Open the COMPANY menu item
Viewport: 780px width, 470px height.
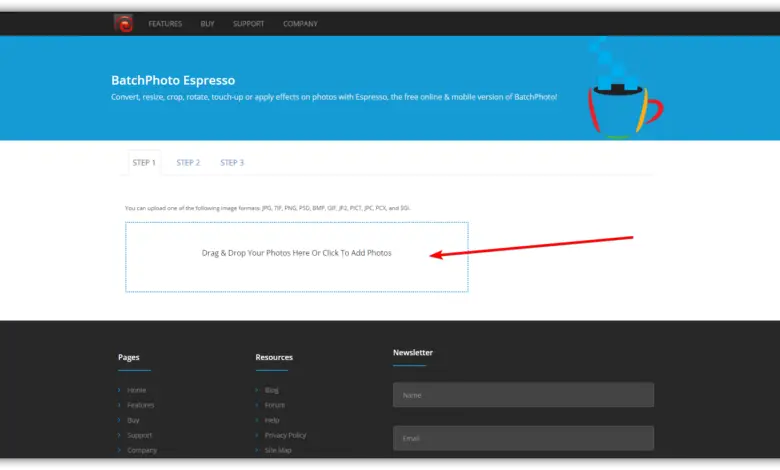(x=300, y=24)
